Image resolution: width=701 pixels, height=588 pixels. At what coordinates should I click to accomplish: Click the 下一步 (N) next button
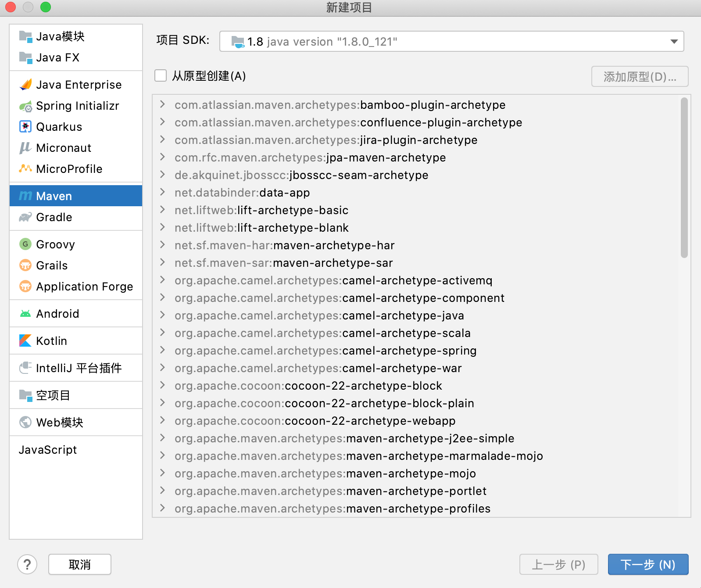click(x=648, y=564)
